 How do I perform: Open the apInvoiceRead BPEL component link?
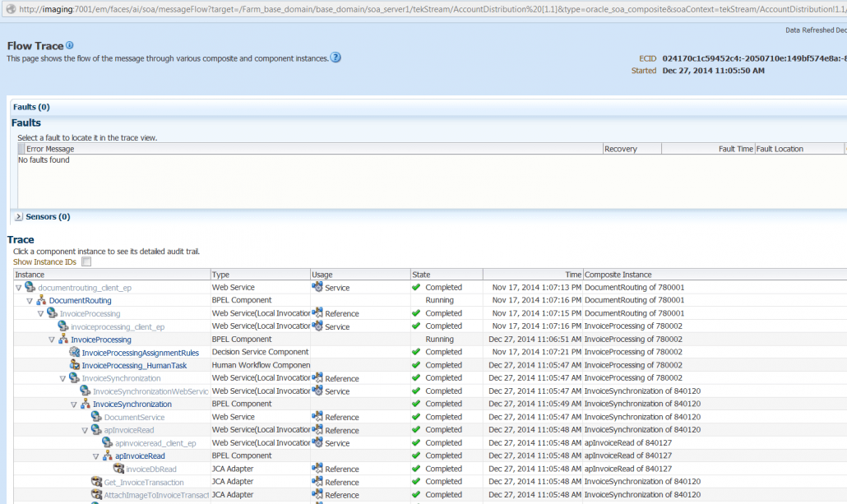coord(140,456)
